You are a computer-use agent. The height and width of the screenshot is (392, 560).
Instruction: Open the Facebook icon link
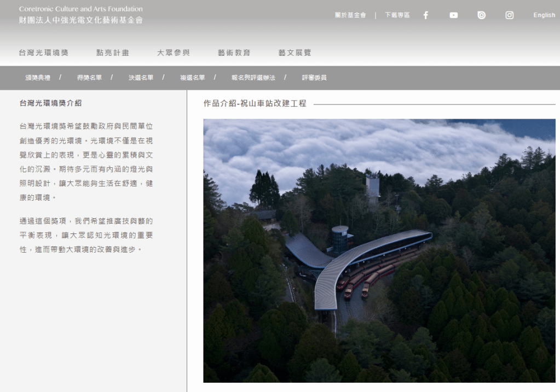pos(426,15)
